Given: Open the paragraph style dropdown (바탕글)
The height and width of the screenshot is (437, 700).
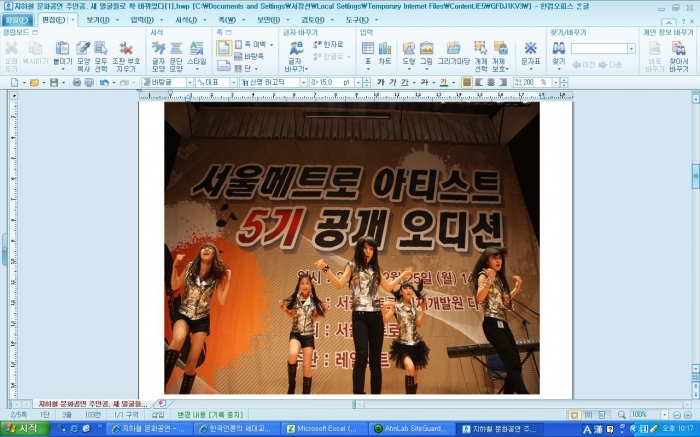Looking at the screenshot, I should click(190, 83).
